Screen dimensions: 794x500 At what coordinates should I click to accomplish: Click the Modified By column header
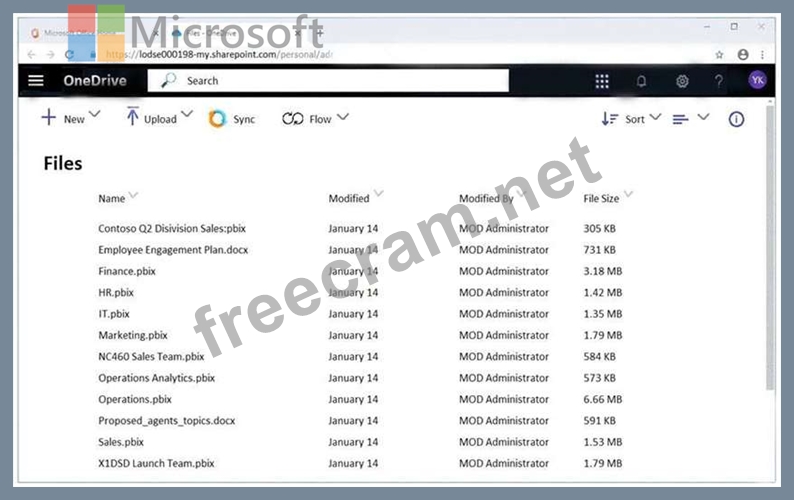(487, 199)
